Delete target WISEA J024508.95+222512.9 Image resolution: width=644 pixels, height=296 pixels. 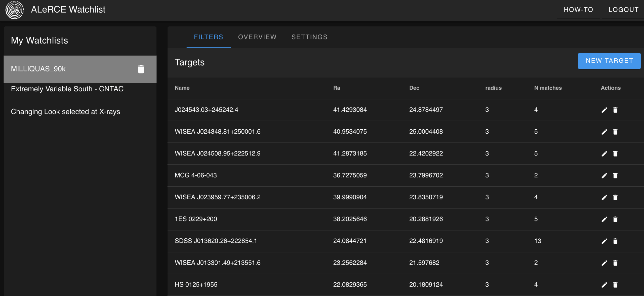pos(615,154)
